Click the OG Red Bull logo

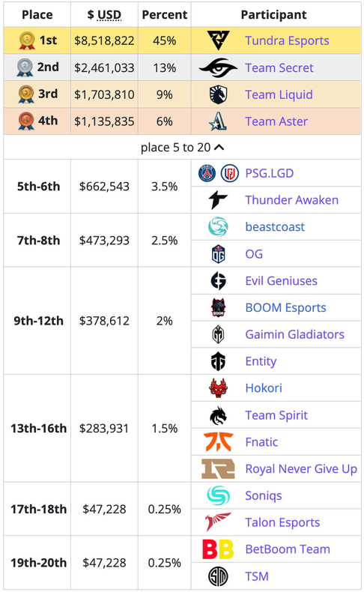pyautogui.click(x=218, y=254)
